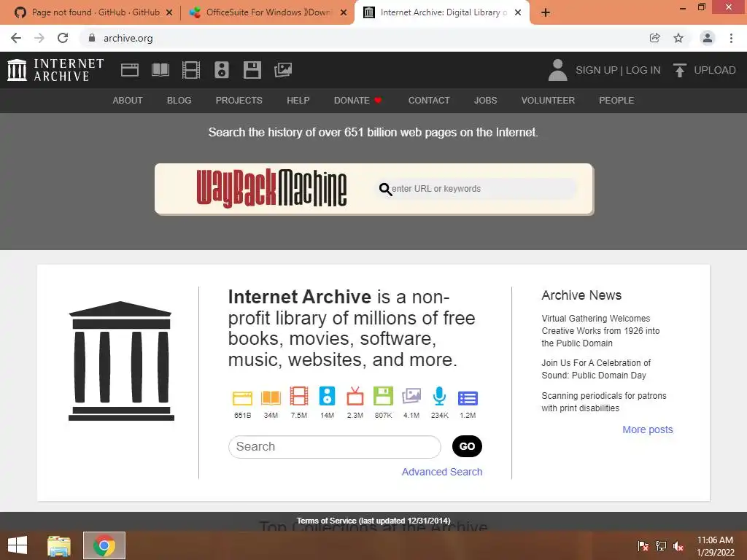The image size is (747, 560).
Task: Click the list icon labeled 1.2M
Action: click(468, 398)
